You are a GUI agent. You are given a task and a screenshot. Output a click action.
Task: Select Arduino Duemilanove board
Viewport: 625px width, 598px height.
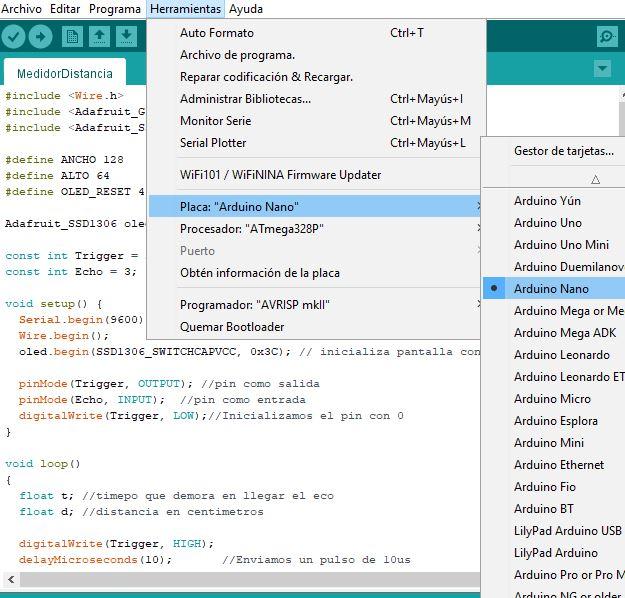pyautogui.click(x=554, y=266)
